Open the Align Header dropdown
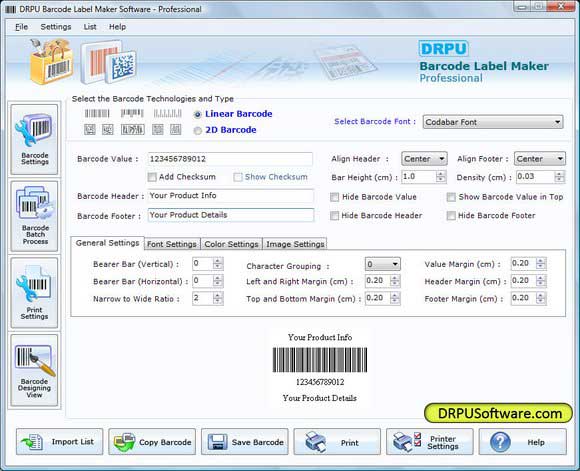580x471 pixels. 424,159
